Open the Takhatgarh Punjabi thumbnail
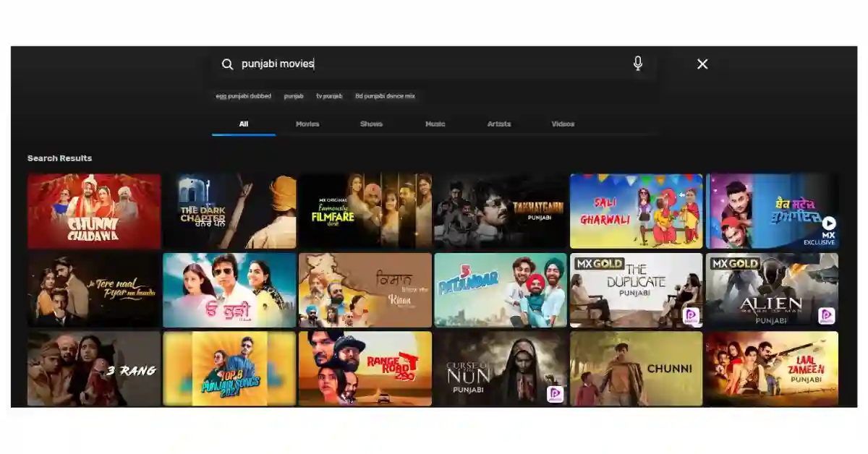Viewport: 868px width, 454px height. point(501,211)
